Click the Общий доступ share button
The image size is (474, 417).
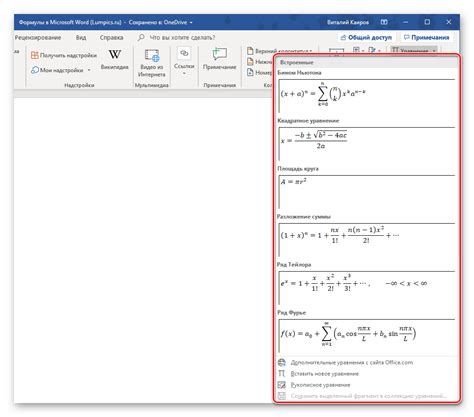pyautogui.click(x=366, y=38)
